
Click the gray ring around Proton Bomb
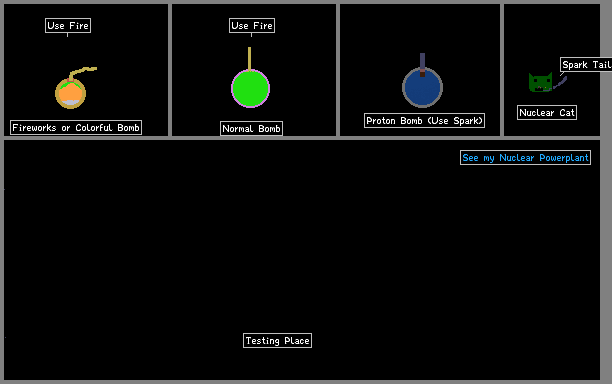tap(404, 88)
